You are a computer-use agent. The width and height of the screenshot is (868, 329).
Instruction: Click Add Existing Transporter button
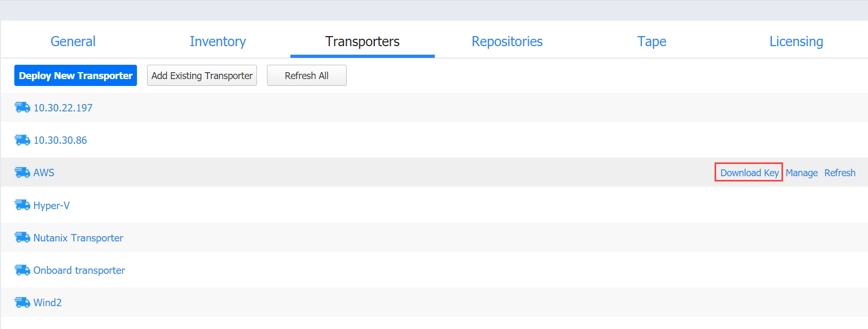(202, 75)
